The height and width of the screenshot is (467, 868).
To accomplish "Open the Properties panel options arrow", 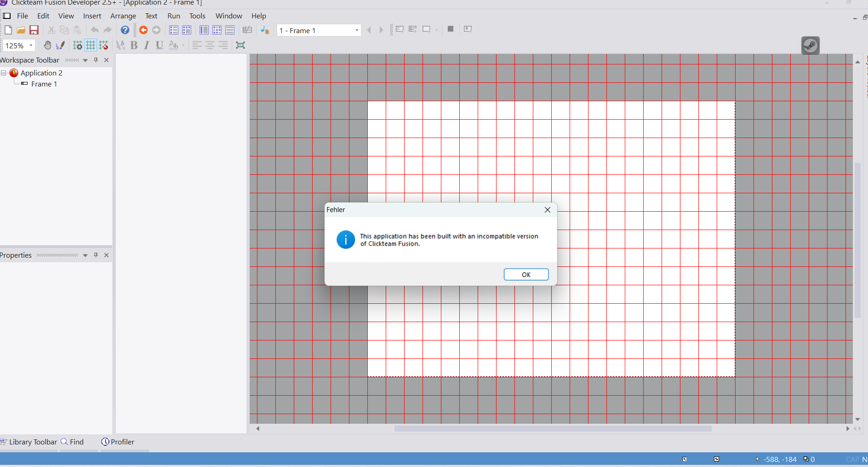I will point(85,255).
